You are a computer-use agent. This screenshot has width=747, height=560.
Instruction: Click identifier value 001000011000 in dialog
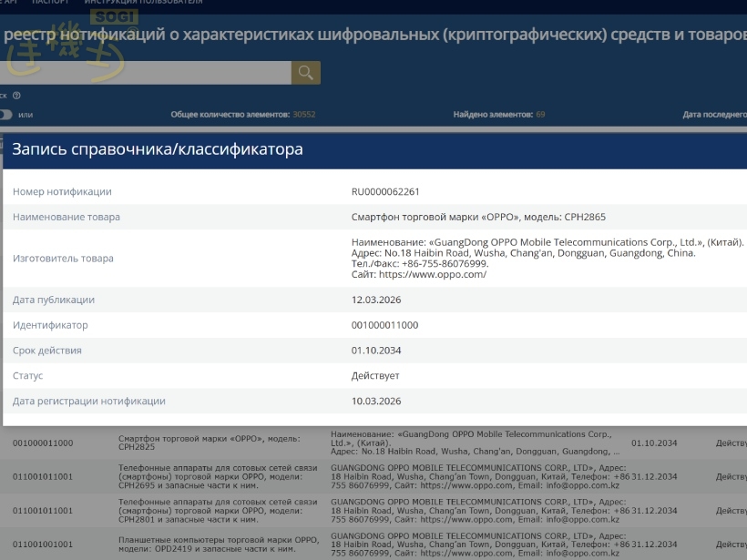tap(385, 325)
